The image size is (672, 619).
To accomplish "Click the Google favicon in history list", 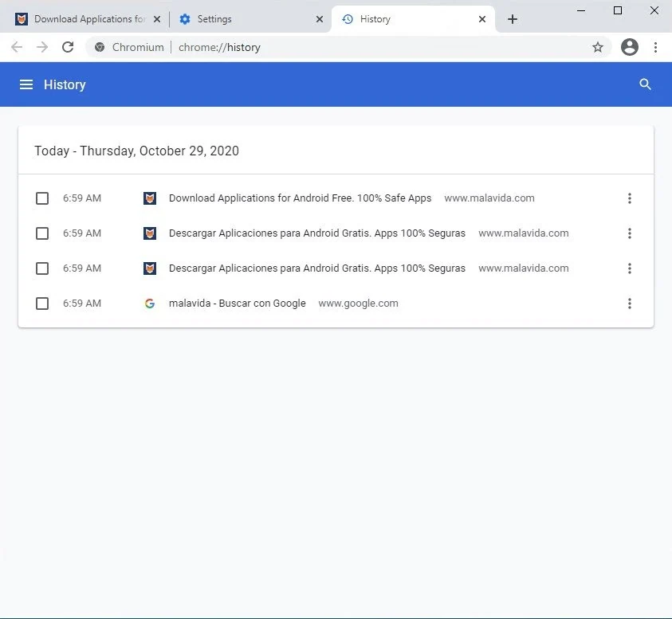I will pyautogui.click(x=150, y=304).
